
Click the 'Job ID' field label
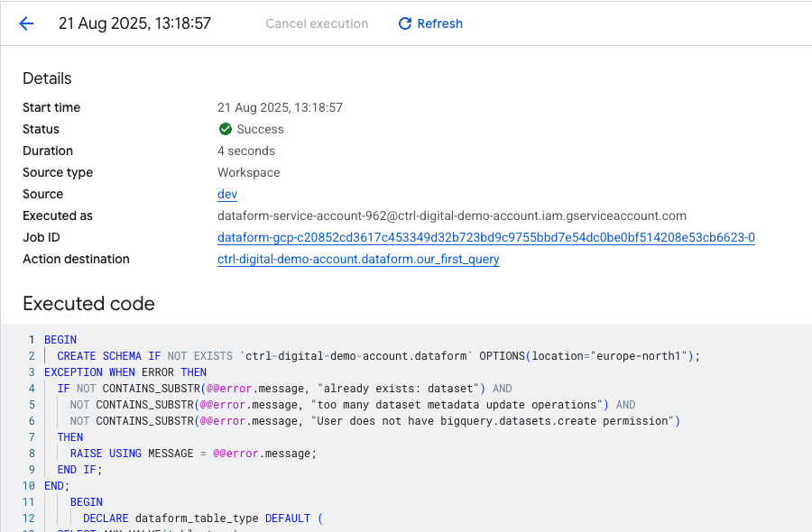(42, 237)
